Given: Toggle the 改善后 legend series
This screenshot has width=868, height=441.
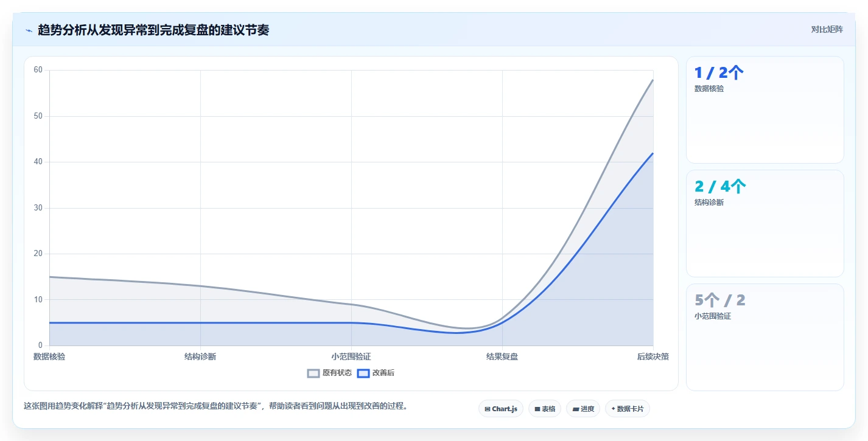Looking at the screenshot, I should (x=376, y=373).
